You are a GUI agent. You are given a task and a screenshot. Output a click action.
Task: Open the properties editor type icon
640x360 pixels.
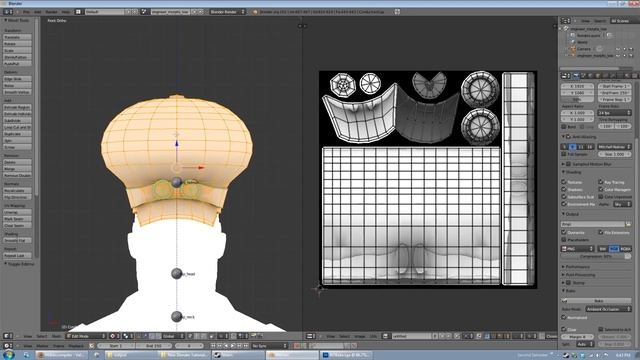point(565,76)
